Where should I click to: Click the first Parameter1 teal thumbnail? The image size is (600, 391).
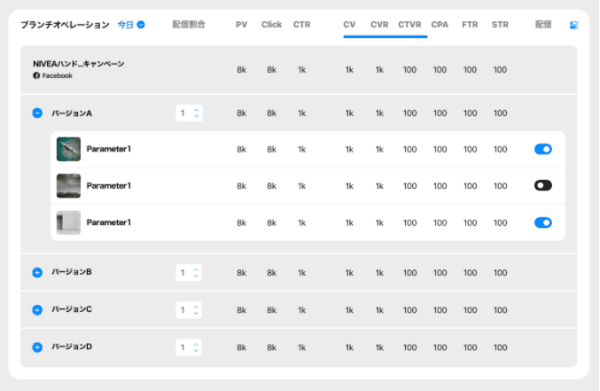tap(68, 149)
